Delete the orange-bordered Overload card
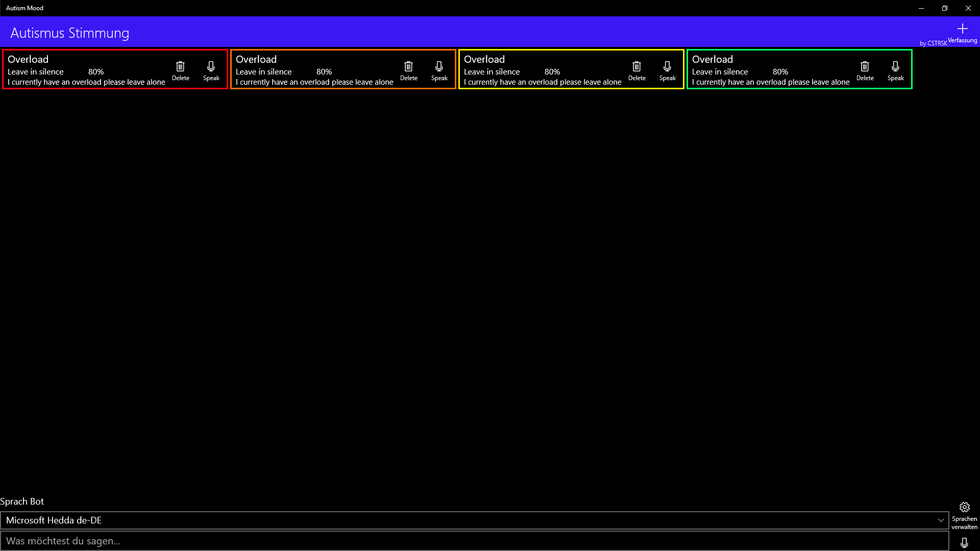980x551 pixels. pyautogui.click(x=408, y=70)
